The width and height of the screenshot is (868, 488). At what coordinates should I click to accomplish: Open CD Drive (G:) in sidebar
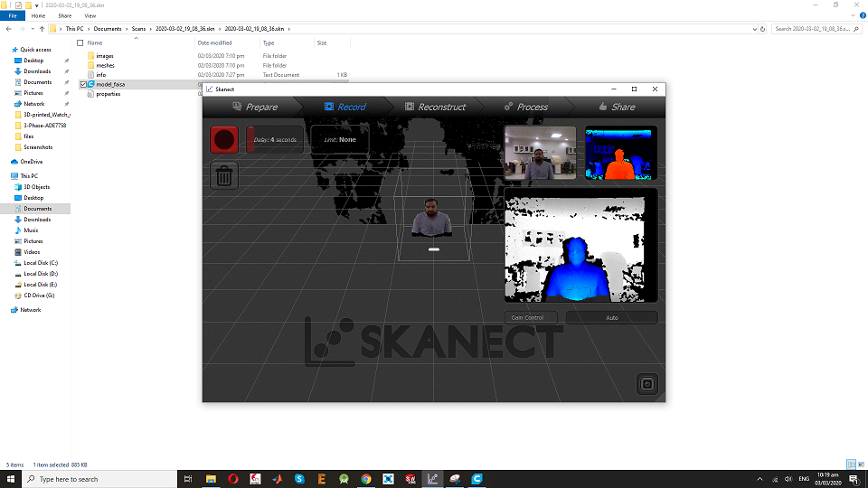(39, 296)
